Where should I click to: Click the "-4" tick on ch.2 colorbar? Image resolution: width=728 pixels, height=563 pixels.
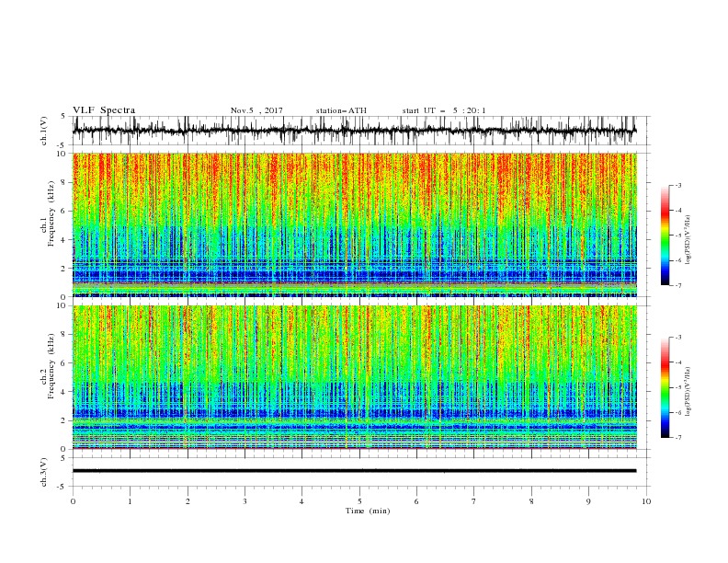point(677,362)
